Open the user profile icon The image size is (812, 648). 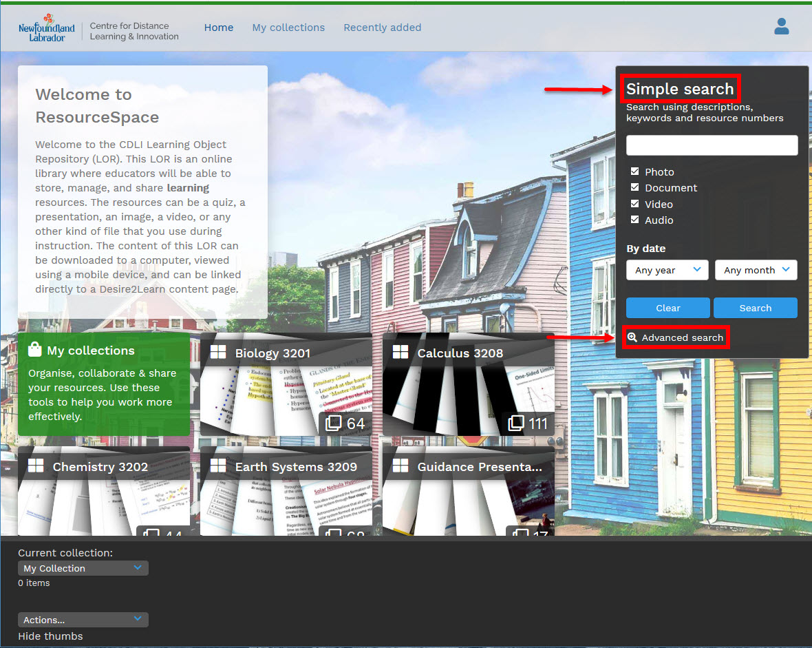(782, 26)
